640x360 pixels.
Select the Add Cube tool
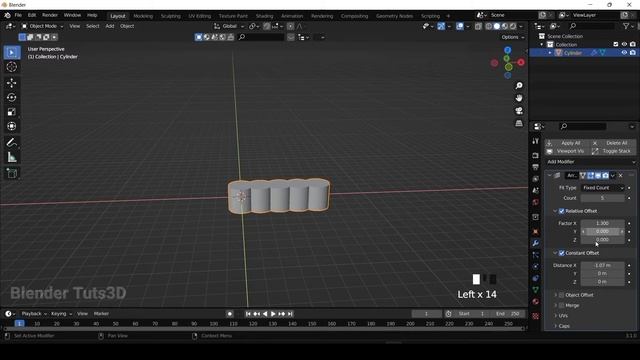(x=11, y=173)
